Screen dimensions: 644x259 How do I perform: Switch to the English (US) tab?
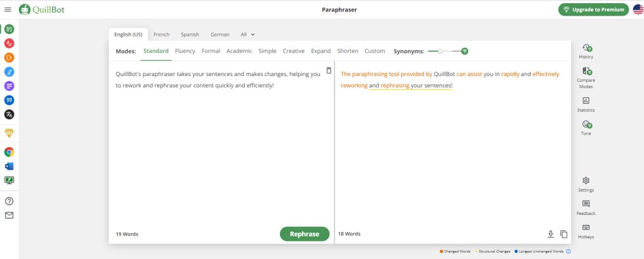pyautogui.click(x=128, y=35)
